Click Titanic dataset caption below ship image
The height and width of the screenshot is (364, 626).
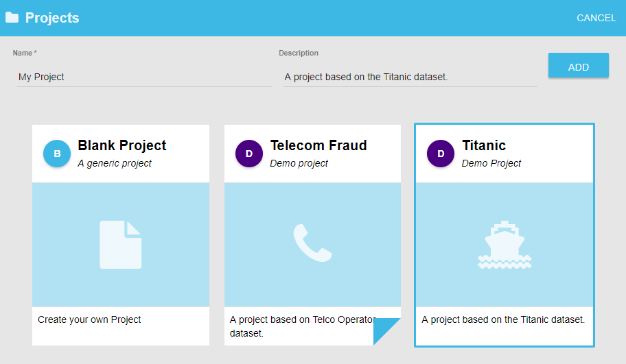(x=503, y=319)
